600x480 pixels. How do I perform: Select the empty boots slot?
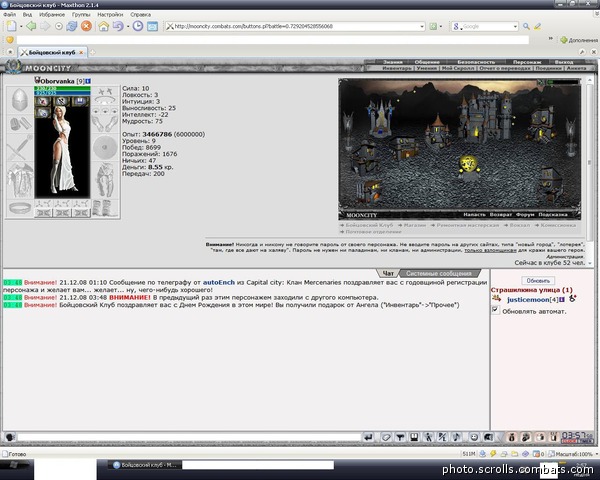pos(105,209)
